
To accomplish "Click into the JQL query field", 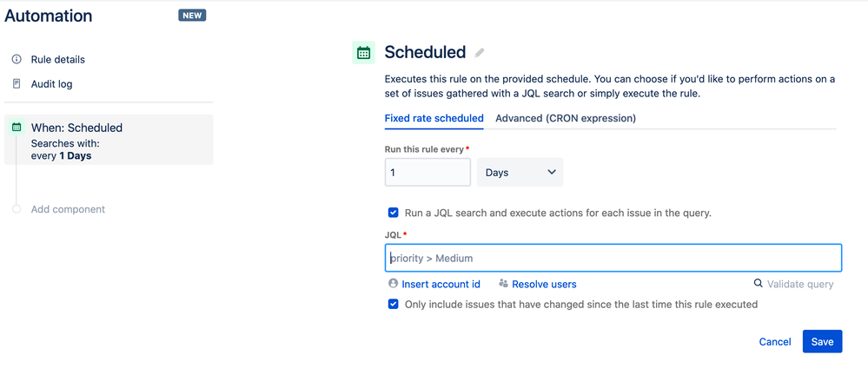I will (x=613, y=258).
